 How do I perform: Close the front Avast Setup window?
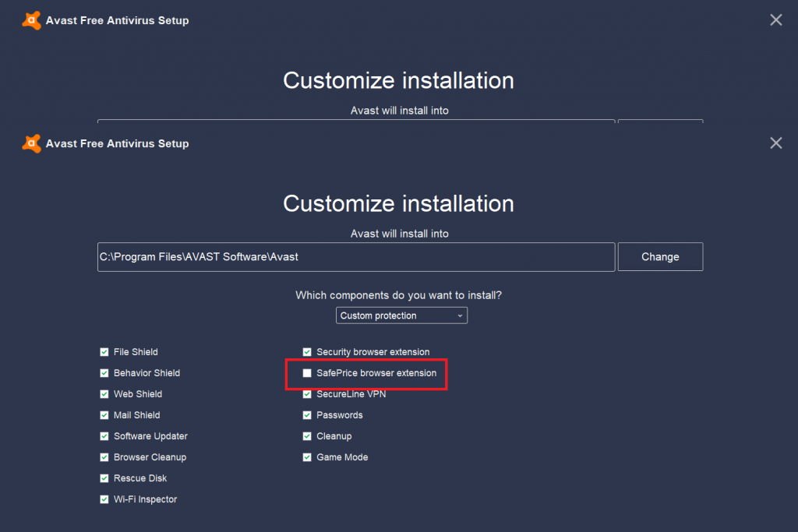click(775, 143)
